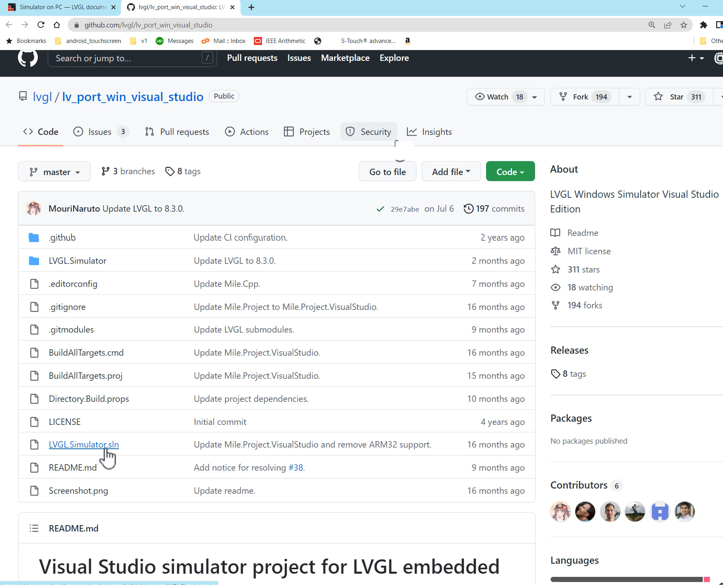This screenshot has height=588, width=723.
Task: Open a new browser tab
Action: pyautogui.click(x=251, y=7)
